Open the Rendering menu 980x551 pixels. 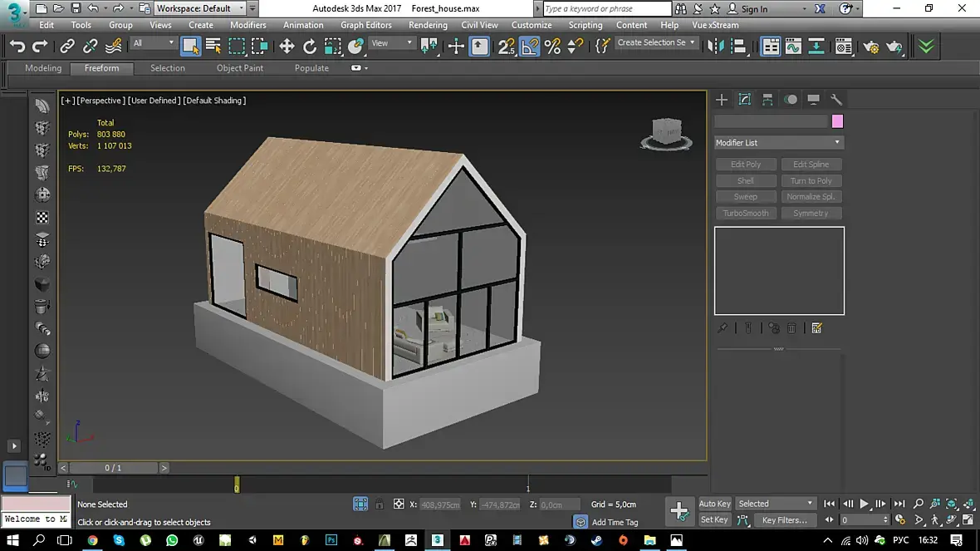tap(428, 25)
